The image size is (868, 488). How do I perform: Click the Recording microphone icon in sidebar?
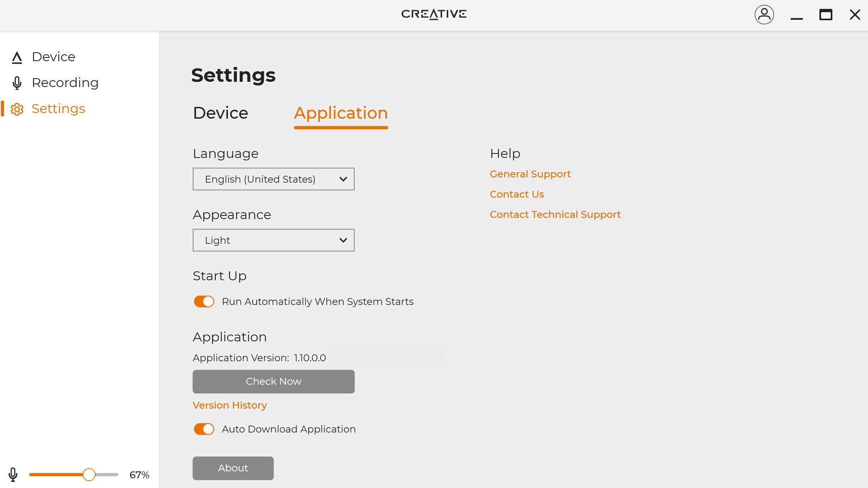coord(17,83)
